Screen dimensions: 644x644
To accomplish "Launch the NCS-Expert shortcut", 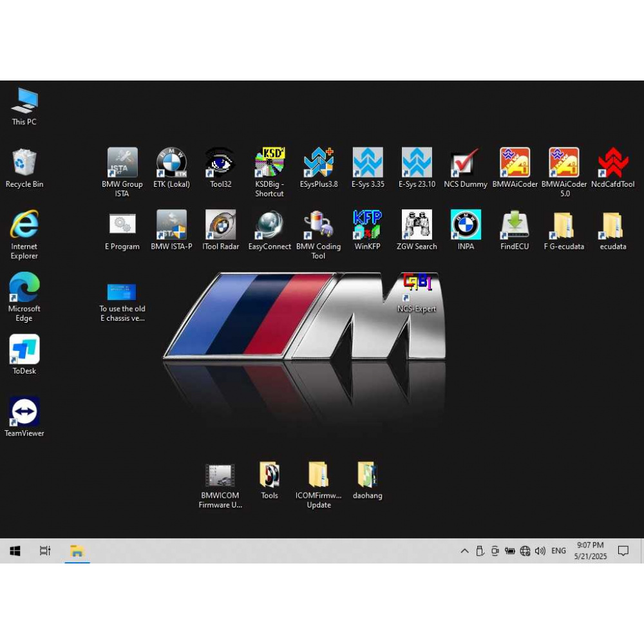I will click(x=417, y=292).
